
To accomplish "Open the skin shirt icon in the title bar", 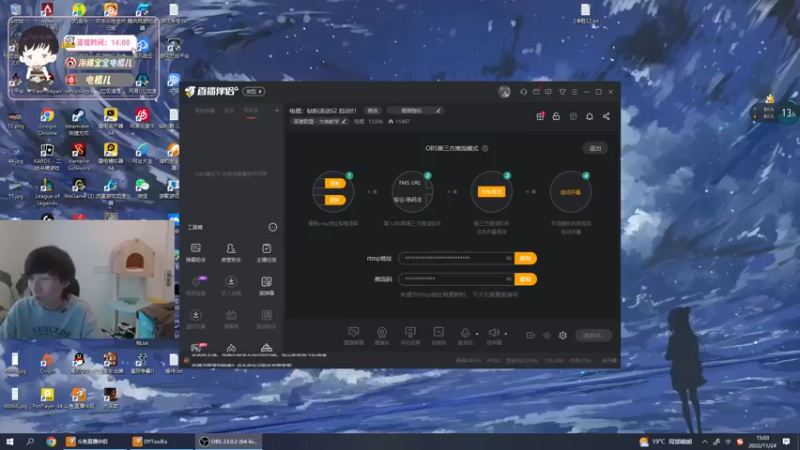I will point(562,92).
